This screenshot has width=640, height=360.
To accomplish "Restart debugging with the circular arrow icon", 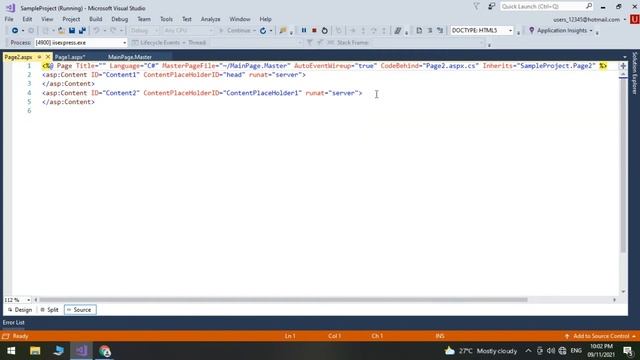I will [x=324, y=31].
